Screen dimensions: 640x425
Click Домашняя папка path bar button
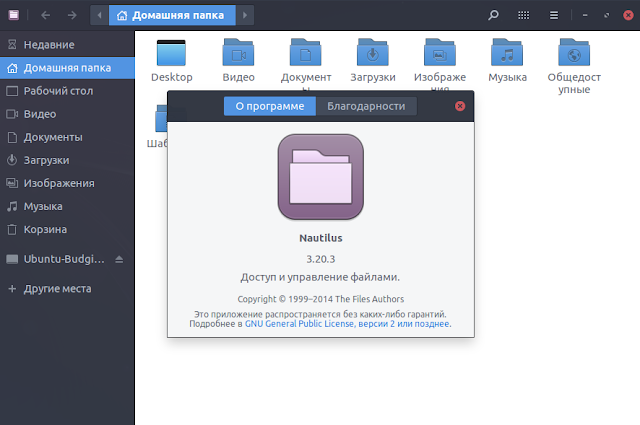(x=172, y=16)
